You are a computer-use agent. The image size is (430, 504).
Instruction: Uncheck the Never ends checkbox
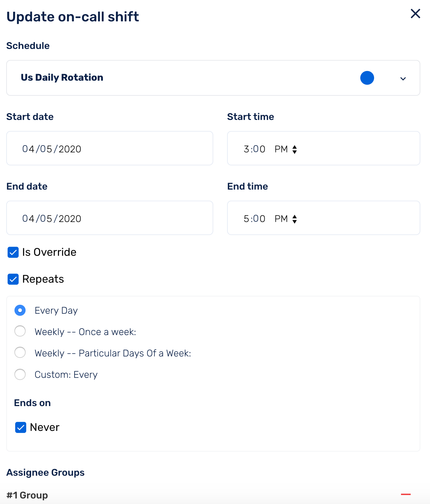[x=21, y=427]
